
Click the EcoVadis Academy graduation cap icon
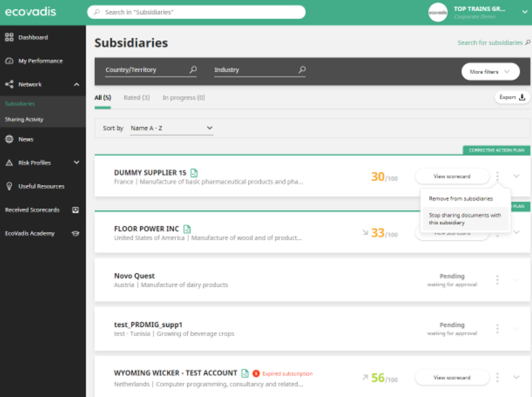75,233
